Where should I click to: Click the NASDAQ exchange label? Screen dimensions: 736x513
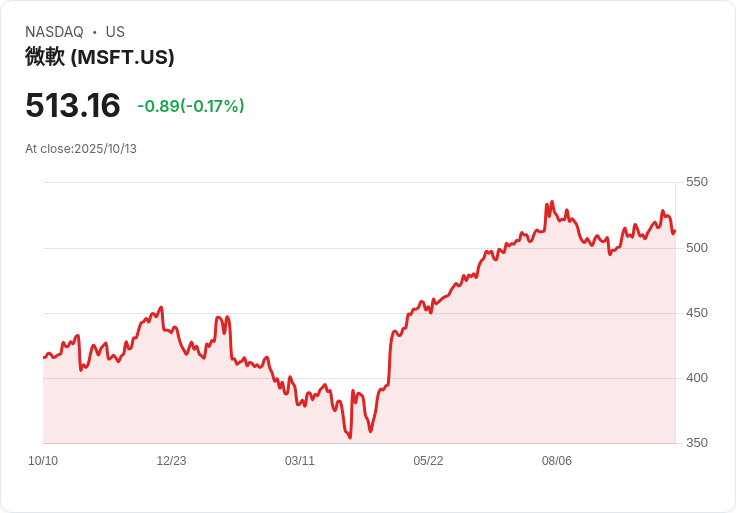[54, 32]
